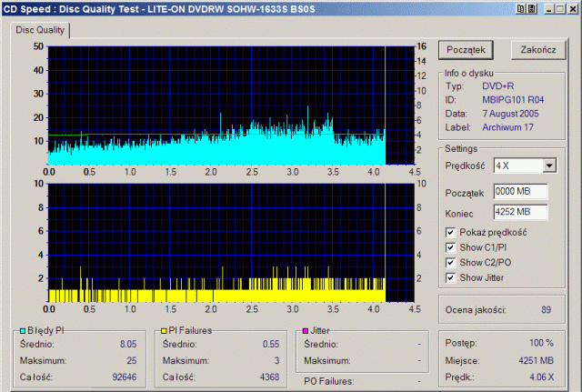Click the magenta Jitter color swatch
The width and height of the screenshot is (582, 392).
click(x=306, y=331)
